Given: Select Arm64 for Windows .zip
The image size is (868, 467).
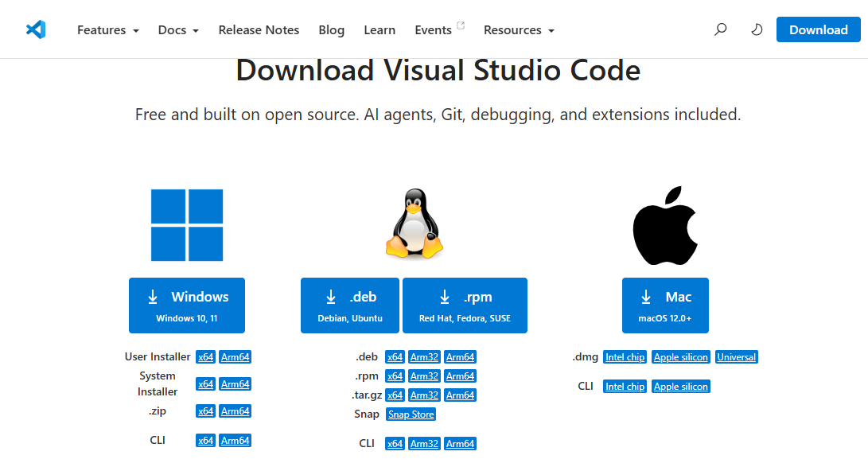Looking at the screenshot, I should (x=235, y=411).
